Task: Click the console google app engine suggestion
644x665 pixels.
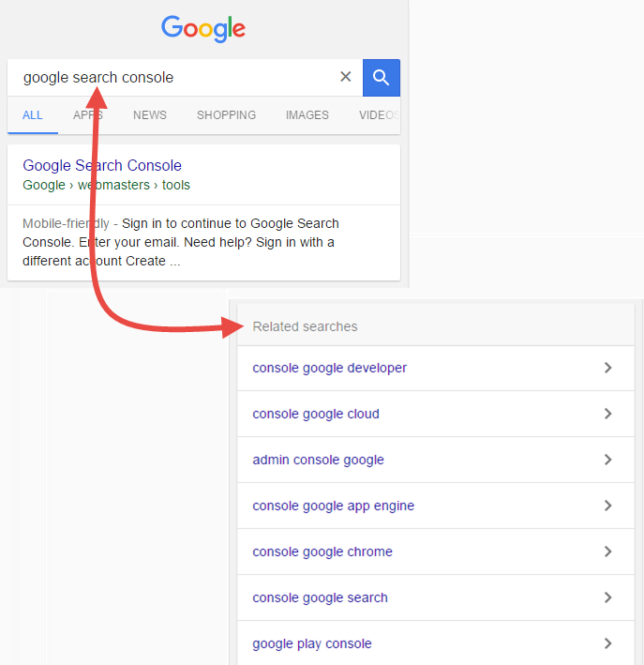Action: click(x=334, y=506)
